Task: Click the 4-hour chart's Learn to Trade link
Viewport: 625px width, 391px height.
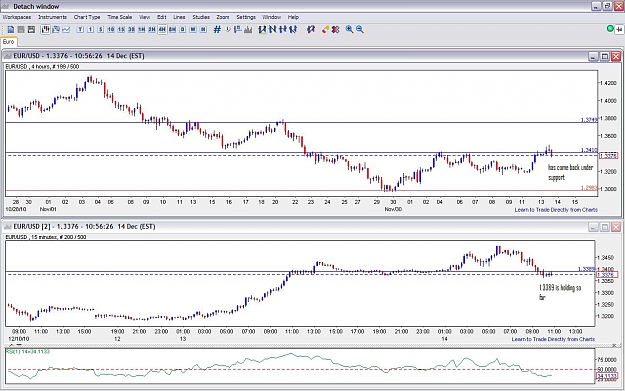Action: click(x=556, y=210)
